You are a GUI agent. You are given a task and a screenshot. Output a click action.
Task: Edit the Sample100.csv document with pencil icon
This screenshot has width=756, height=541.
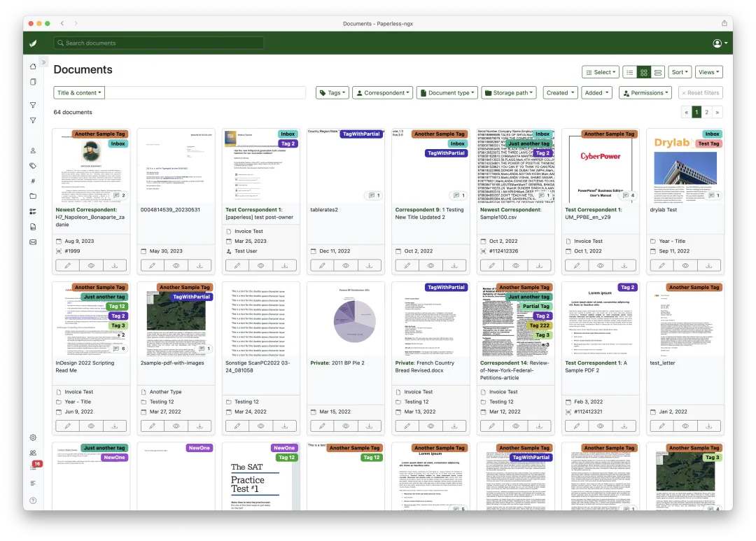[x=492, y=265]
